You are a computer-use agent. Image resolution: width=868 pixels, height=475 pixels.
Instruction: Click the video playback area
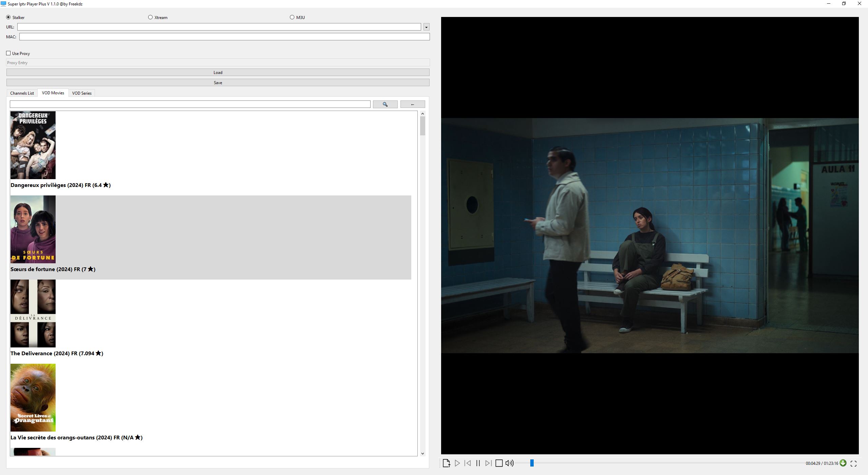[x=650, y=235]
